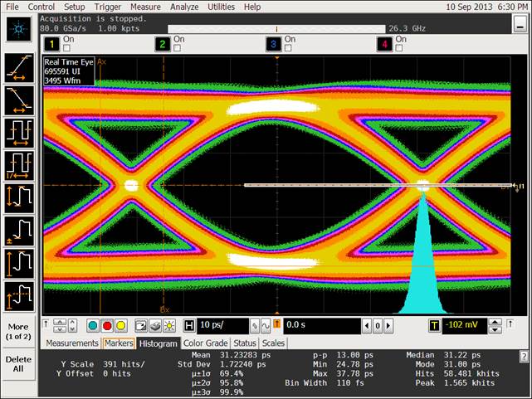Viewport: 532px width, 399px height.
Task: Click the cyan Run acquisition button
Action: click(x=93, y=326)
